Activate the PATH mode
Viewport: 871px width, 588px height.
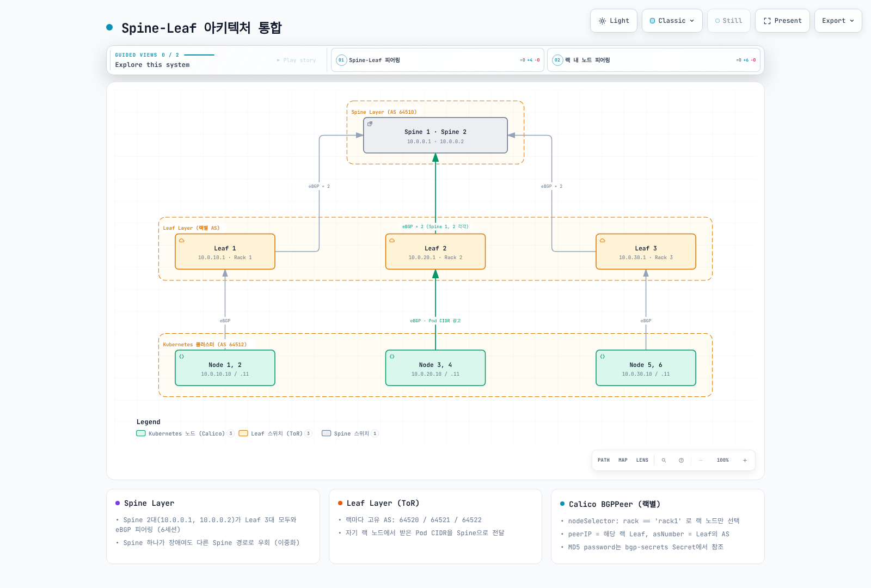pos(604,460)
